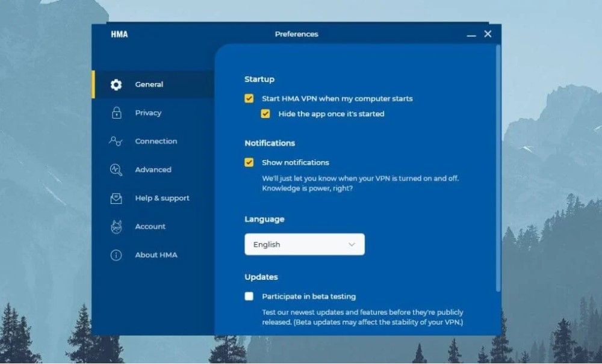Click the Account donkey icon
The width and height of the screenshot is (602, 364).
point(116,227)
